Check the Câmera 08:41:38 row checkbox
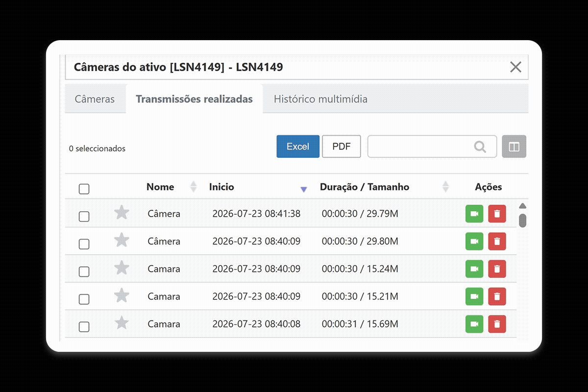Viewport: 588px width, 392px height. pyautogui.click(x=84, y=216)
